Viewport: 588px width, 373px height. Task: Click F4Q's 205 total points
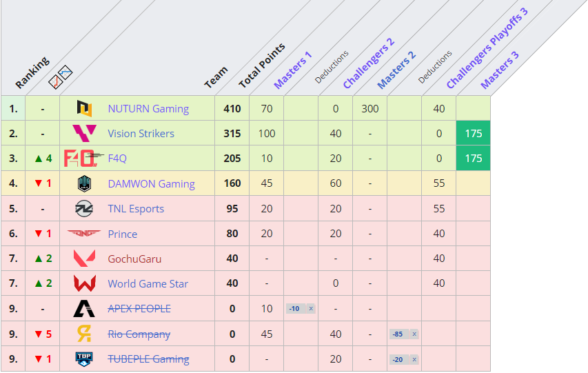(x=232, y=159)
